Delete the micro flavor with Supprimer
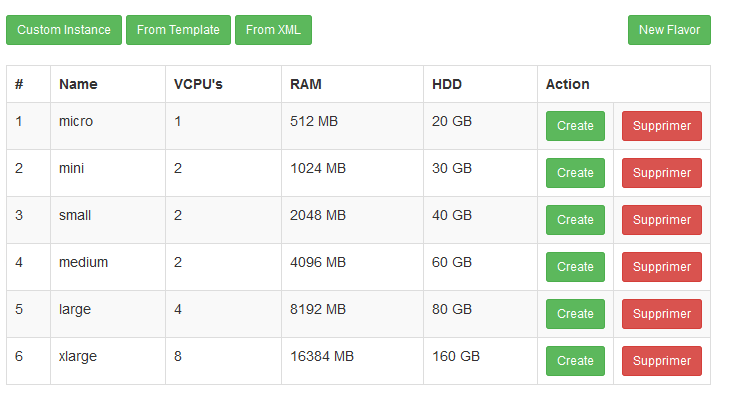 (x=662, y=126)
